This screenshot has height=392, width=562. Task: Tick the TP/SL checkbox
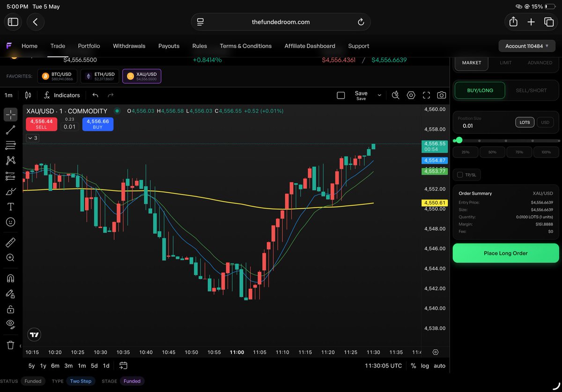coord(460,175)
